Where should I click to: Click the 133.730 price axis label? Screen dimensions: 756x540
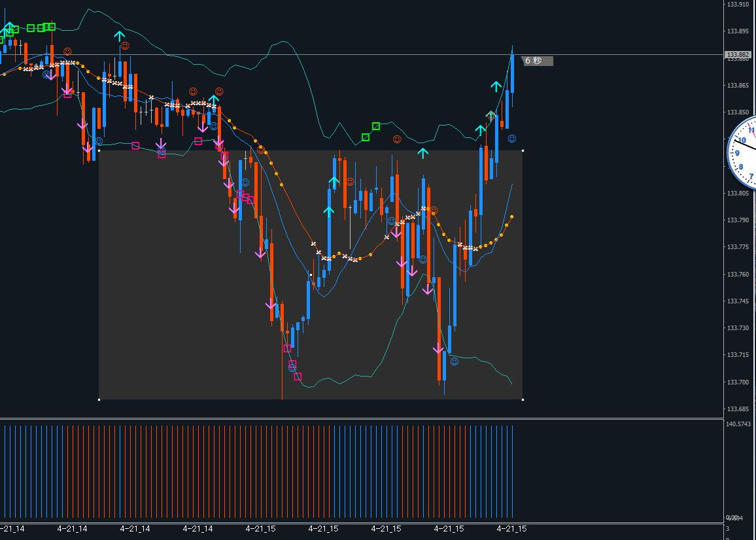(738, 328)
